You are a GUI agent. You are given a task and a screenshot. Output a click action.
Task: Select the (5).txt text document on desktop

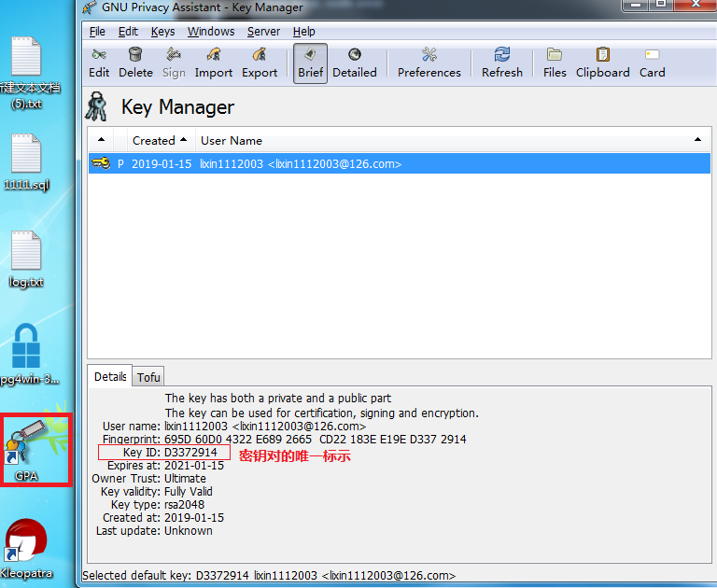coord(27,73)
